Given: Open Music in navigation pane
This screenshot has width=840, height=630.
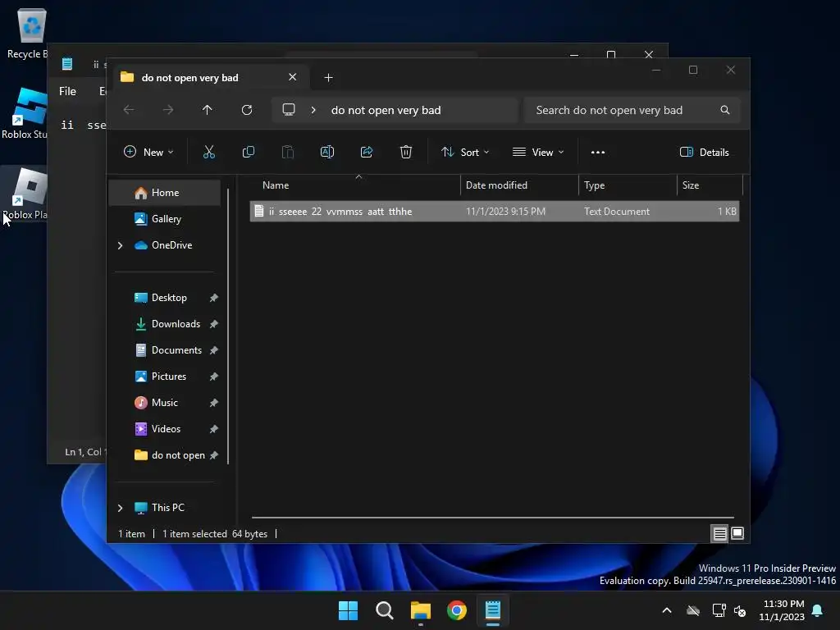Looking at the screenshot, I should pos(164,402).
